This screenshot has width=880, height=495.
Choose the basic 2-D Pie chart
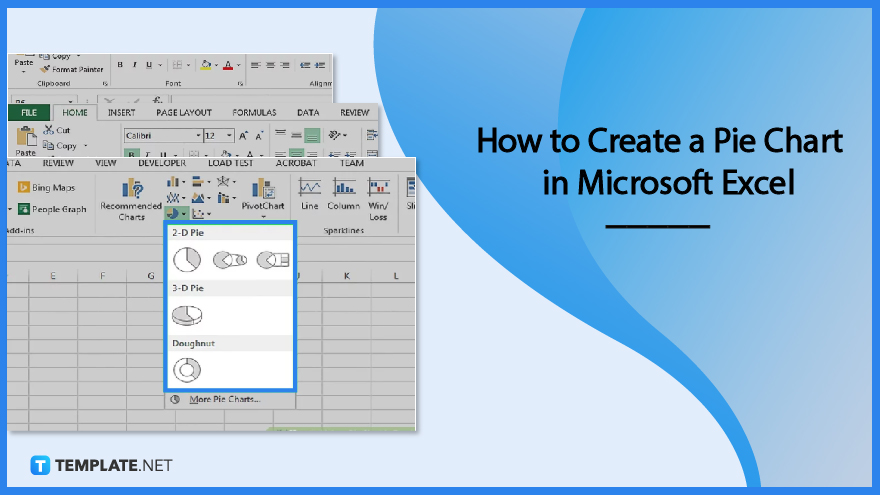[x=187, y=260]
